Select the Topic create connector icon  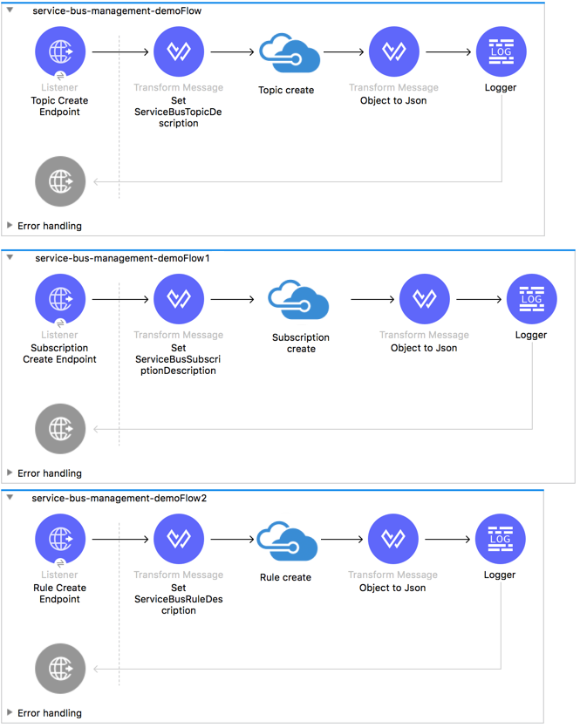click(286, 54)
